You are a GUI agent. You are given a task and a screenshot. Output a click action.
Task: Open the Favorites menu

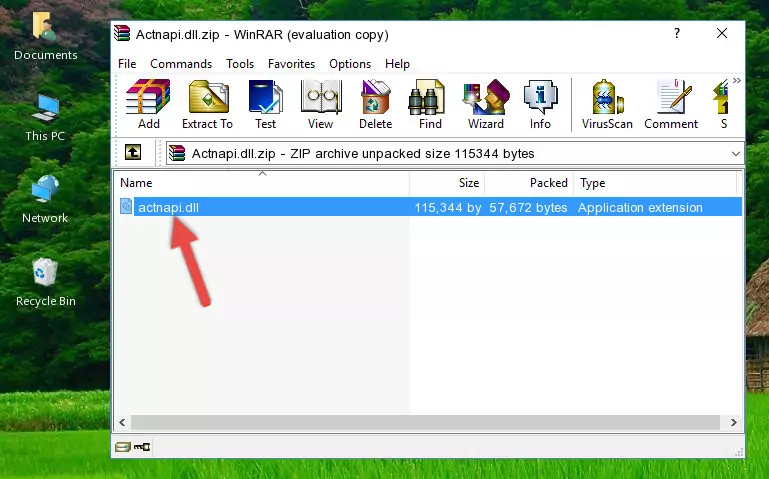(291, 64)
